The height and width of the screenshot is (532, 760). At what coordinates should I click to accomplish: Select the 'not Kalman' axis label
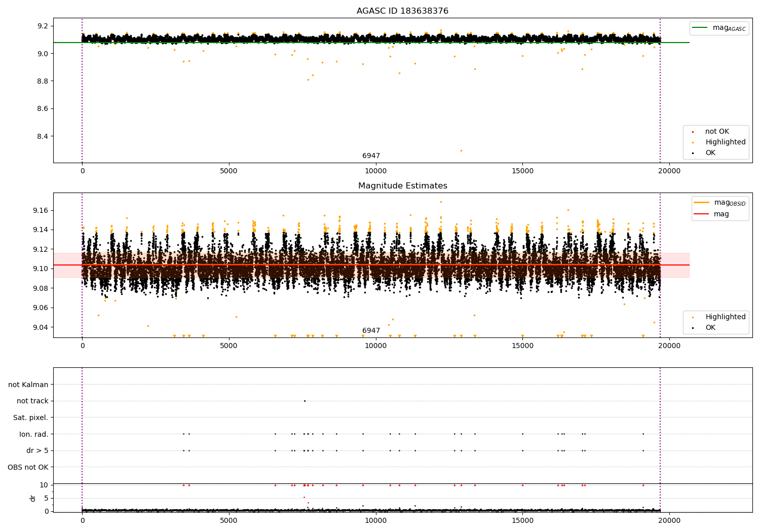[x=28, y=385]
